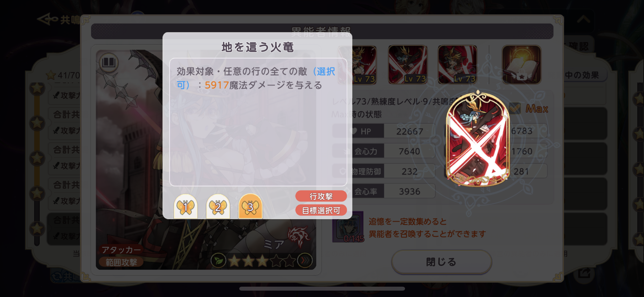The height and width of the screenshot is (297, 644).
Task: Select the 範囲攻撃 tag
Action: click(121, 262)
